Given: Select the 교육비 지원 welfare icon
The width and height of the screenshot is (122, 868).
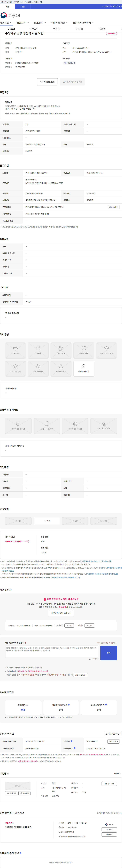Looking at the screenshot, I should coord(84,350).
